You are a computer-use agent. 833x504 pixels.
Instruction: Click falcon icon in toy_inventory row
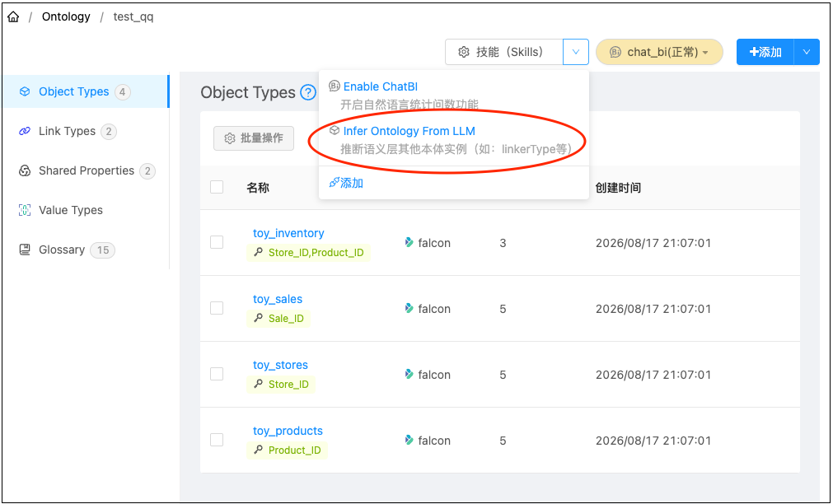tap(409, 243)
